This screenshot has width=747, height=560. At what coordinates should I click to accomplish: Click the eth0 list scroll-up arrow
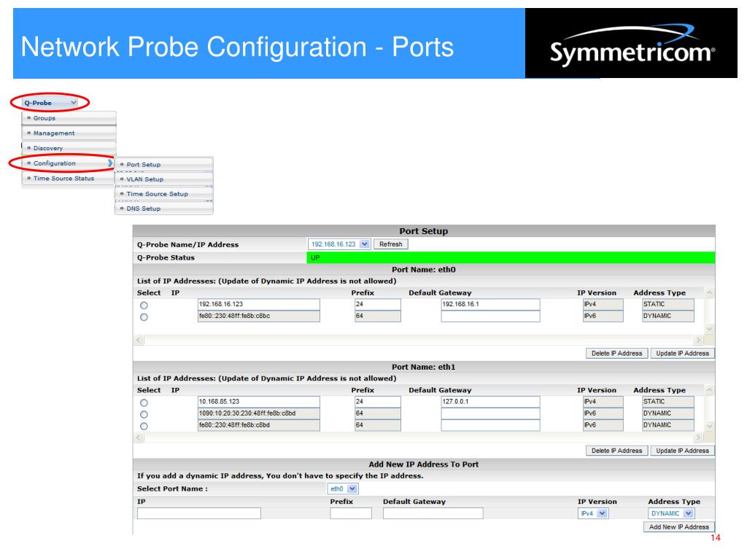(709, 293)
